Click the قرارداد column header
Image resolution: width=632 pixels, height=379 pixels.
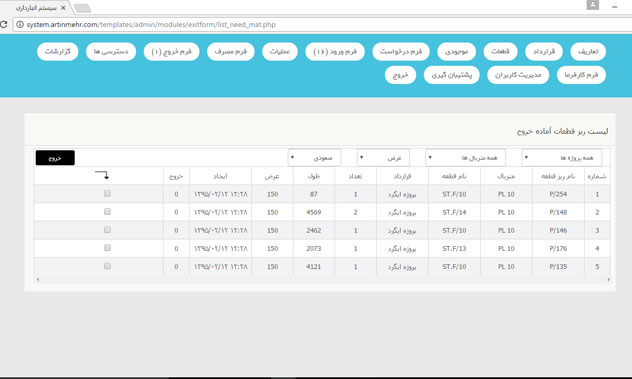point(402,176)
